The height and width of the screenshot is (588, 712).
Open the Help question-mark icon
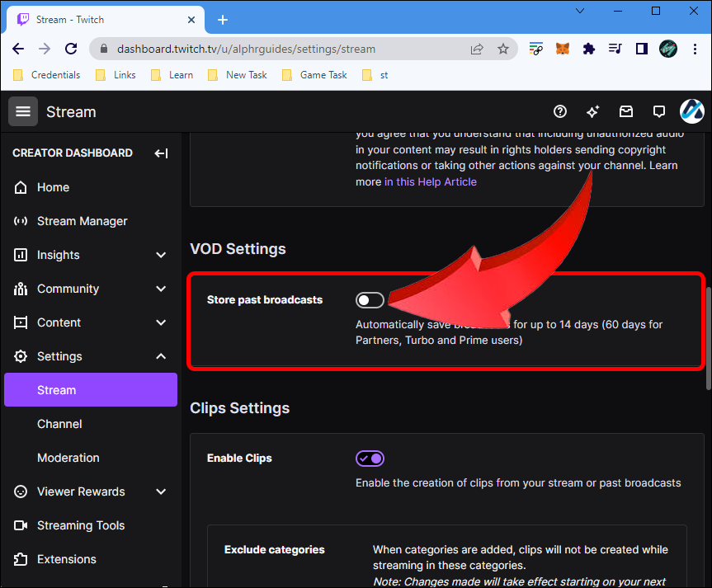[560, 111]
